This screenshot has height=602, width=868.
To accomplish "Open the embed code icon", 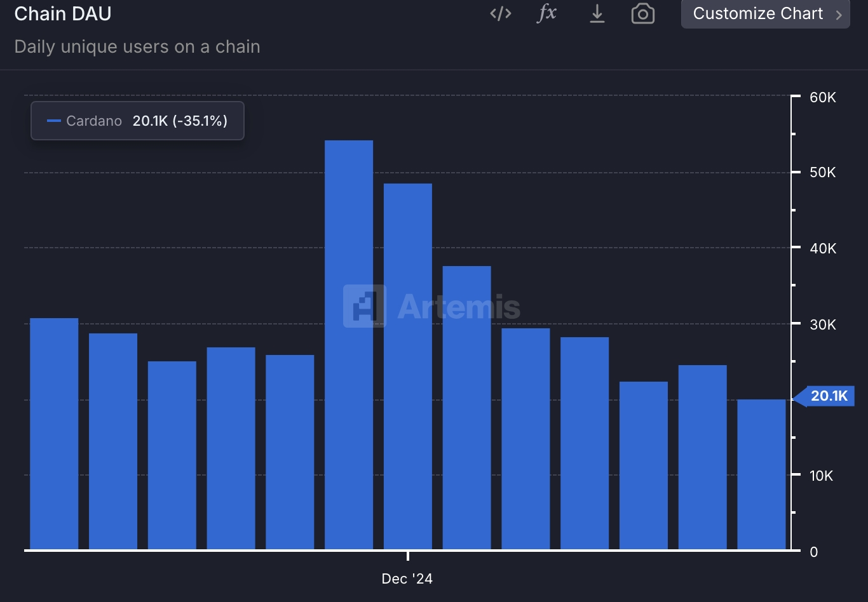I will coord(501,13).
